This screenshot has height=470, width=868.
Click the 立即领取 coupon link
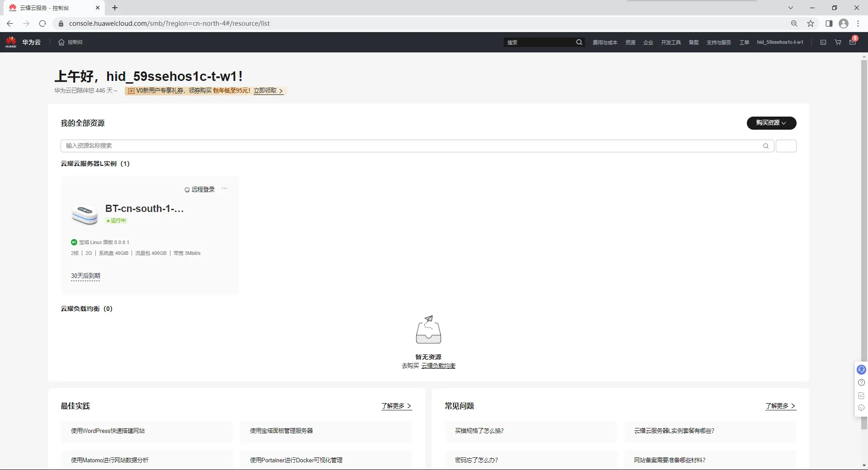(x=268, y=91)
